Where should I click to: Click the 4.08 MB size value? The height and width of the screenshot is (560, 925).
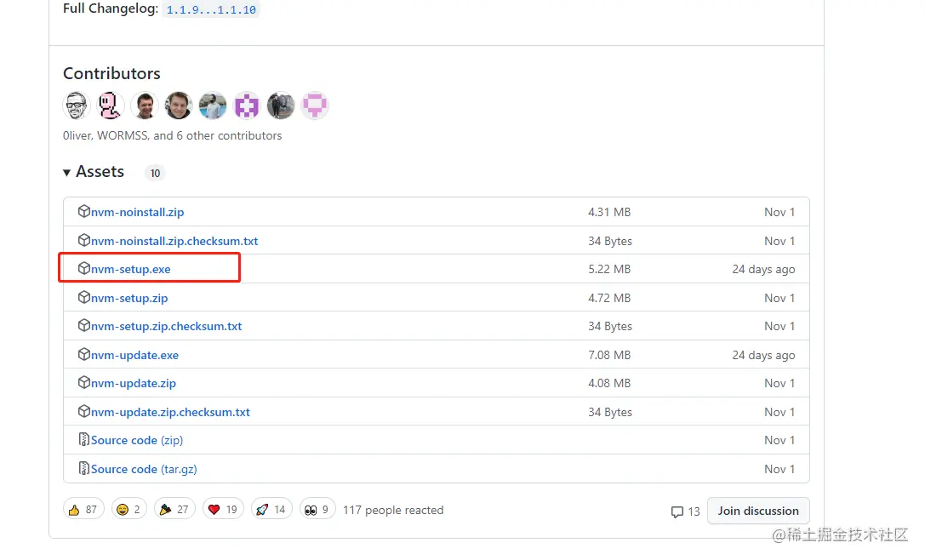[609, 384]
